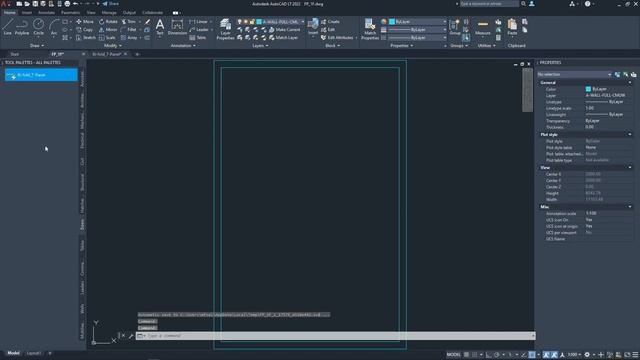
Task: Click the Color ByLayer swatch in Properties
Action: point(588,89)
